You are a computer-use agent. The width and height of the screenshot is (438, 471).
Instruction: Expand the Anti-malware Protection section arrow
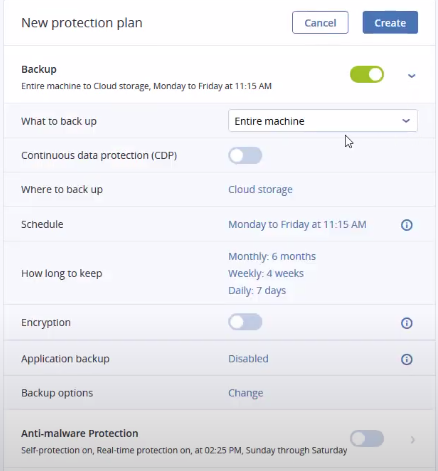coord(413,440)
